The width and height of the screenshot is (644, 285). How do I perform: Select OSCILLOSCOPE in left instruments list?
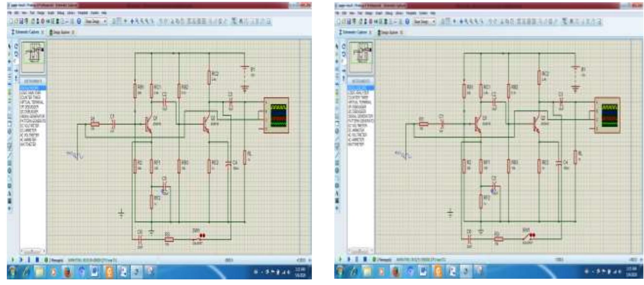33,88
